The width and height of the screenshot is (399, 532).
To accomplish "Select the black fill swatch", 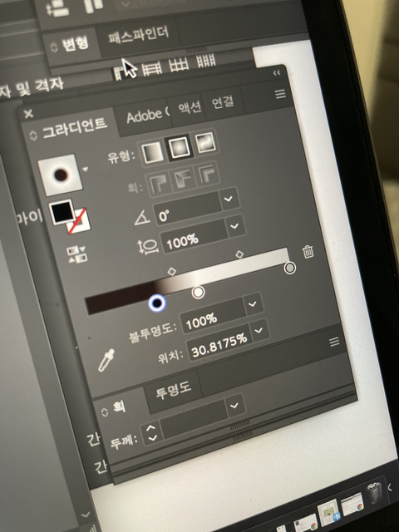I will click(62, 213).
